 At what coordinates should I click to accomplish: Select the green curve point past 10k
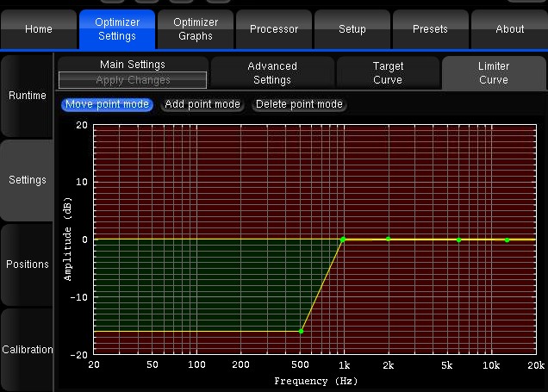click(x=508, y=240)
